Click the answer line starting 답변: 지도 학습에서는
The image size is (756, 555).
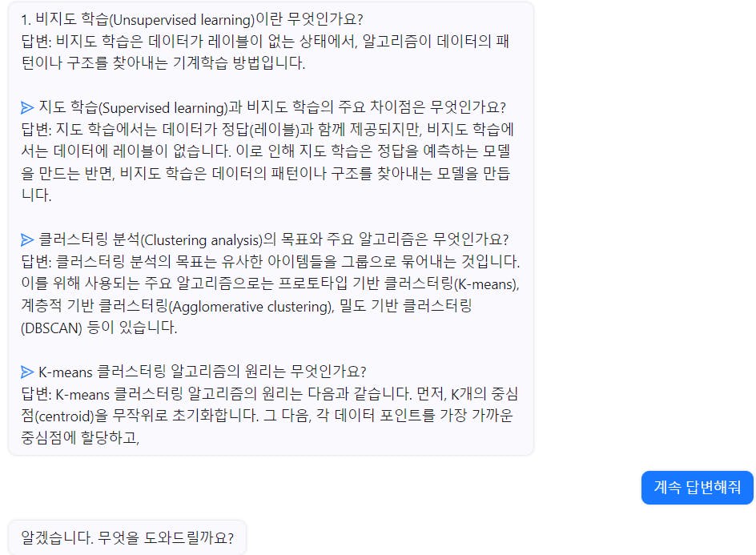click(x=267, y=129)
